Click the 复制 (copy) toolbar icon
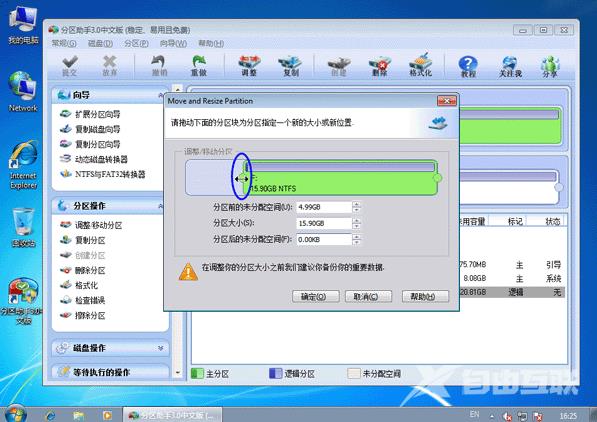This screenshot has height=422, width=597. (290, 66)
